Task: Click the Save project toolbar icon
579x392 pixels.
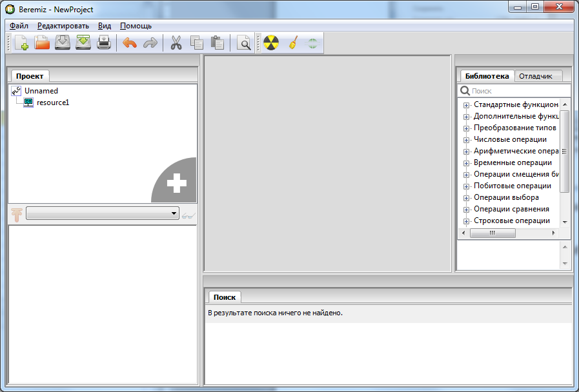Action: point(63,43)
